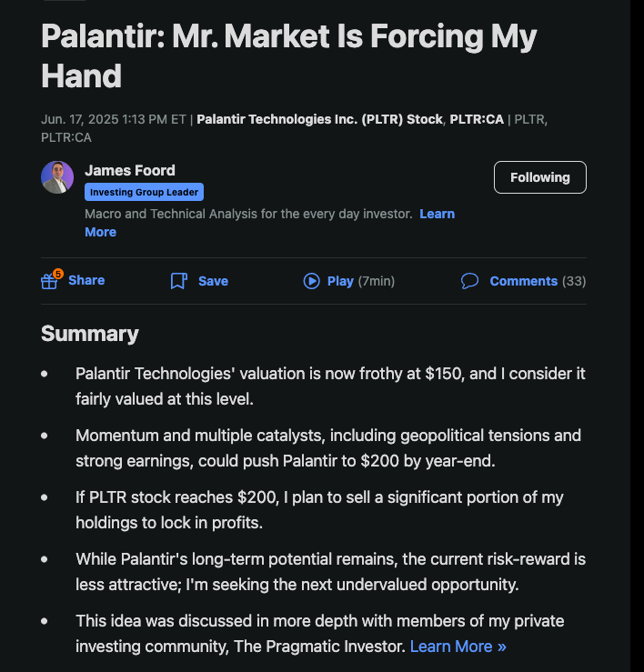Click the speech bubble comments icon

[x=469, y=281]
